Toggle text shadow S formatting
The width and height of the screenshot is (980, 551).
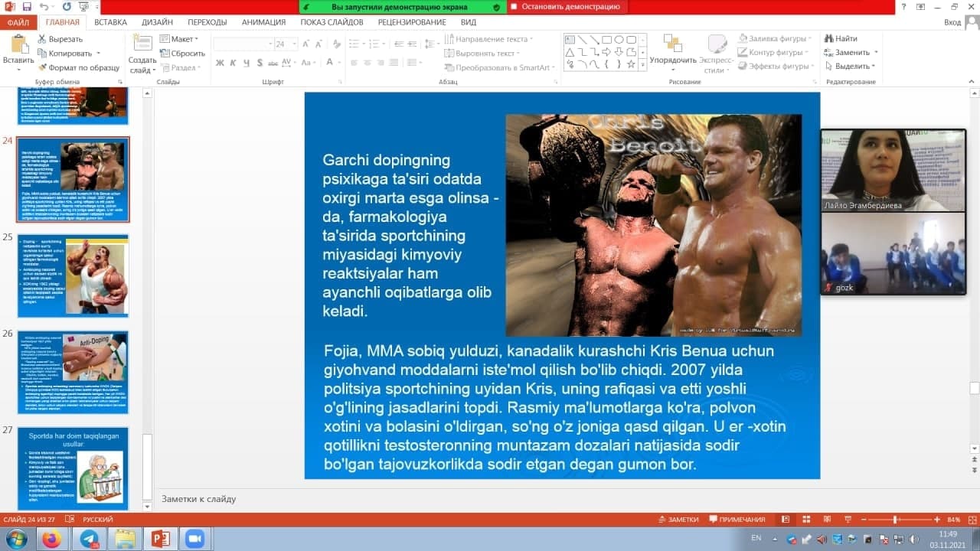(x=259, y=63)
